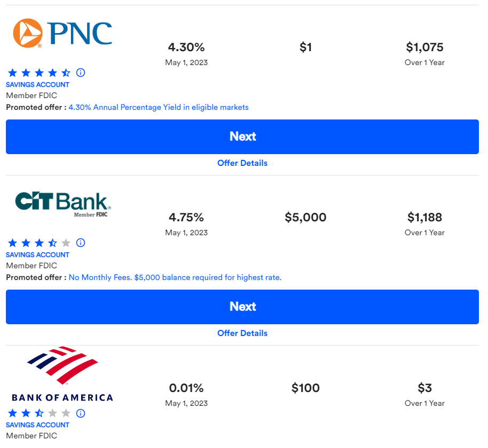Click the Bank of America star rating
The width and height of the screenshot is (488, 448).
click(x=39, y=413)
